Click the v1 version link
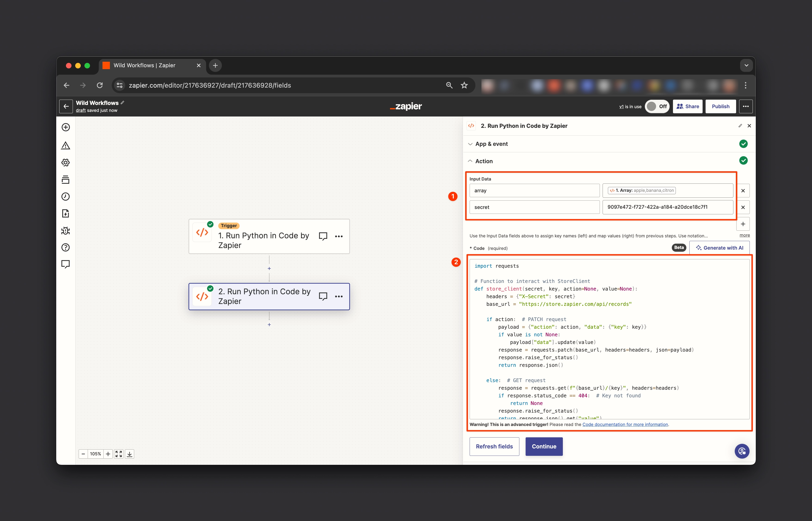812x521 pixels. click(x=621, y=107)
